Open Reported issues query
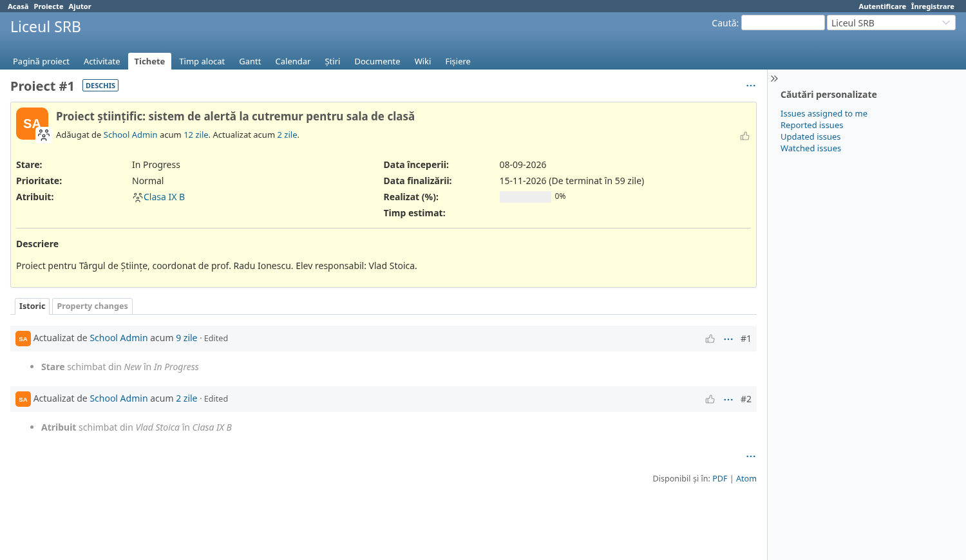The image size is (966, 560). pyautogui.click(x=811, y=126)
